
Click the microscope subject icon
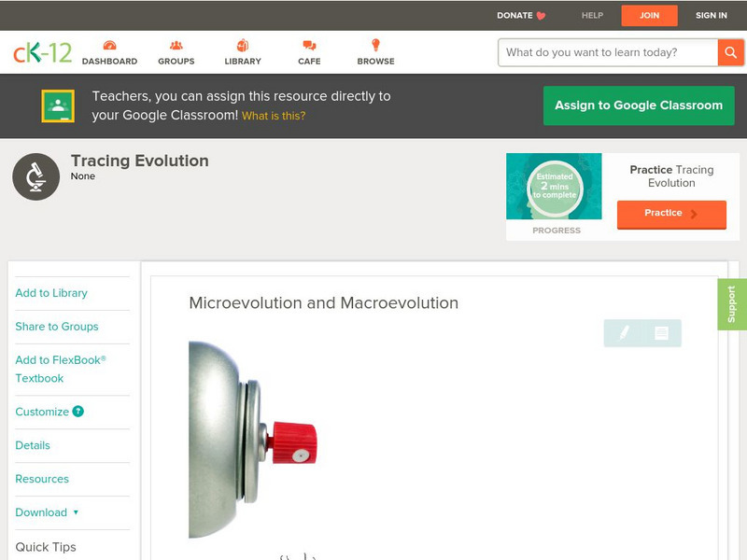pos(36,176)
